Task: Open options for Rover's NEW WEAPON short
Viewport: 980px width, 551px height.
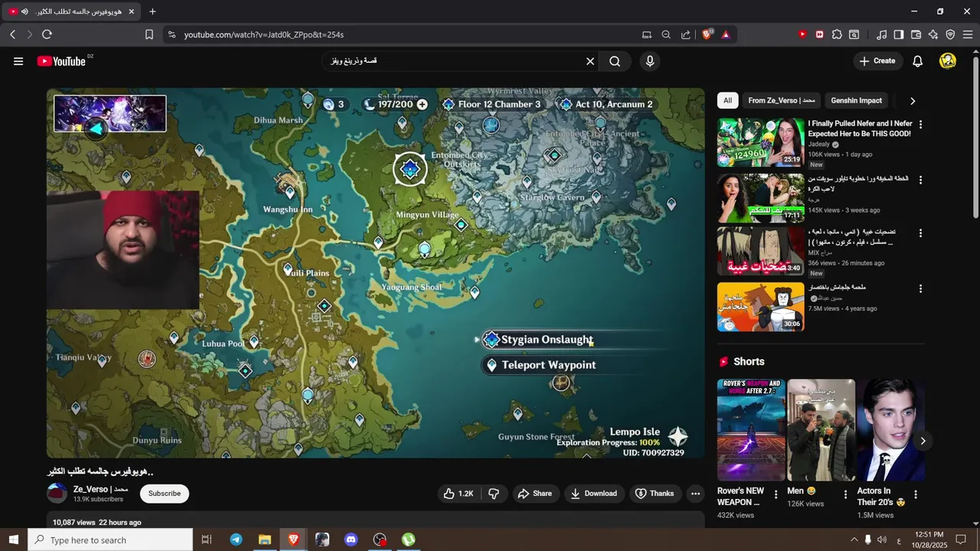Action: pos(776,494)
